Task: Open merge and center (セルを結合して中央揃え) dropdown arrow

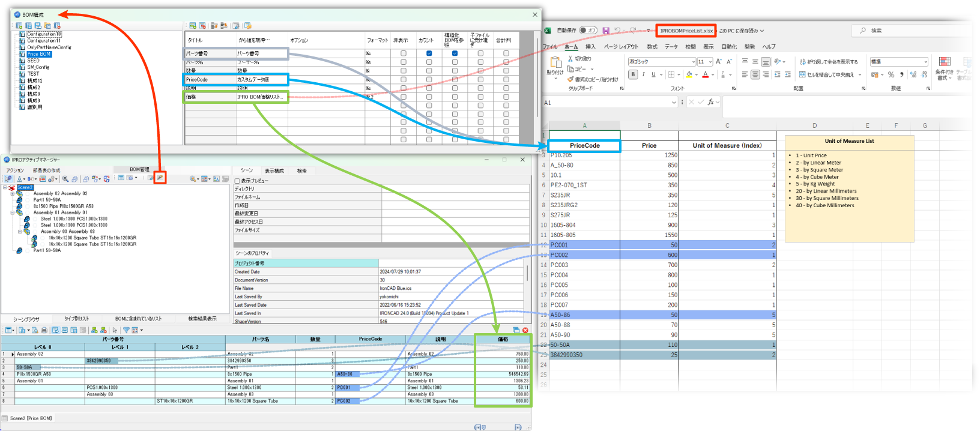Action: [x=860, y=74]
